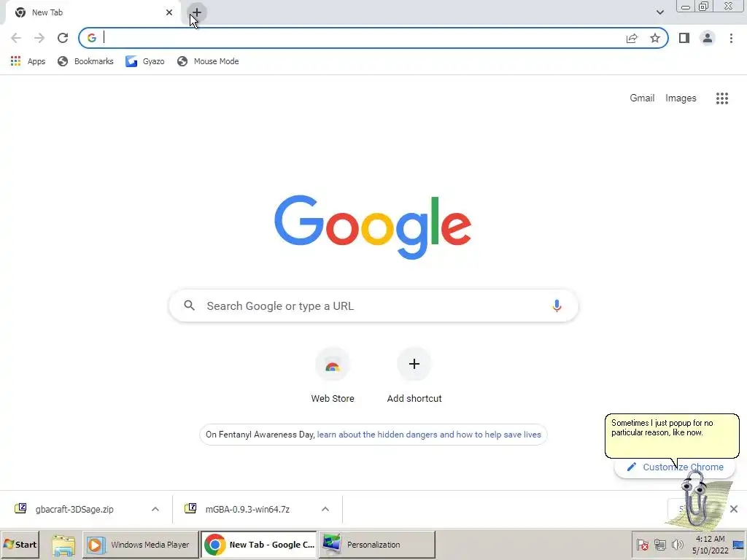747x560 pixels.
Task: Click the Clippy paperclip assistant
Action: [x=695, y=499]
